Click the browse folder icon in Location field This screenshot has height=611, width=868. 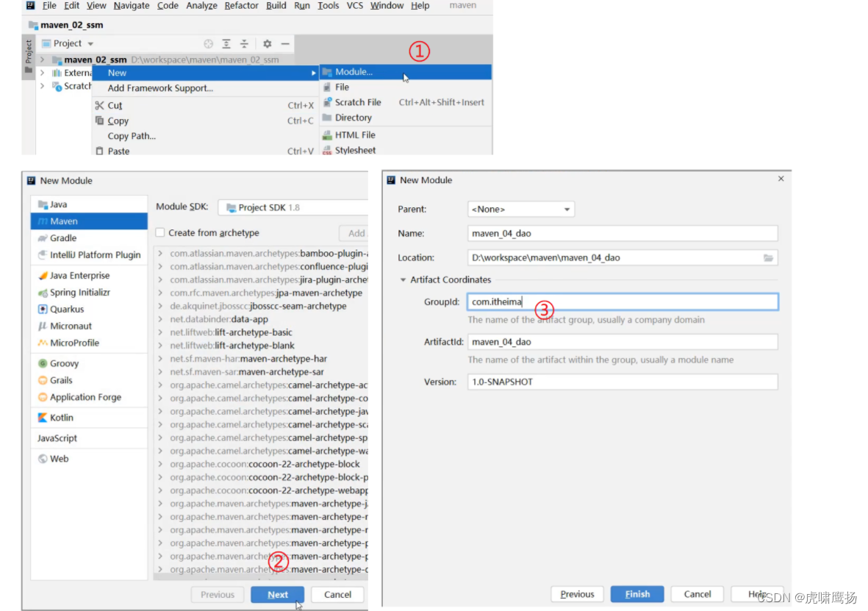tap(768, 257)
